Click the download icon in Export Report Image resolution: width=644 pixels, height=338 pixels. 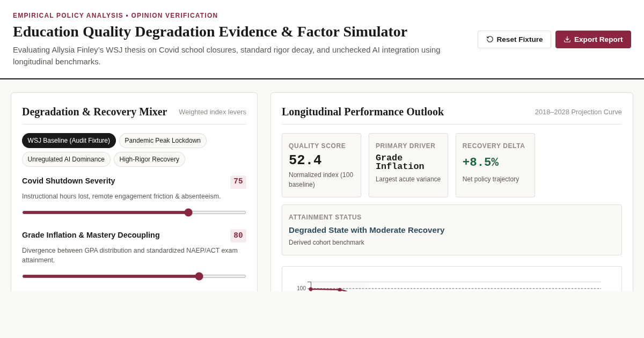coord(567,39)
